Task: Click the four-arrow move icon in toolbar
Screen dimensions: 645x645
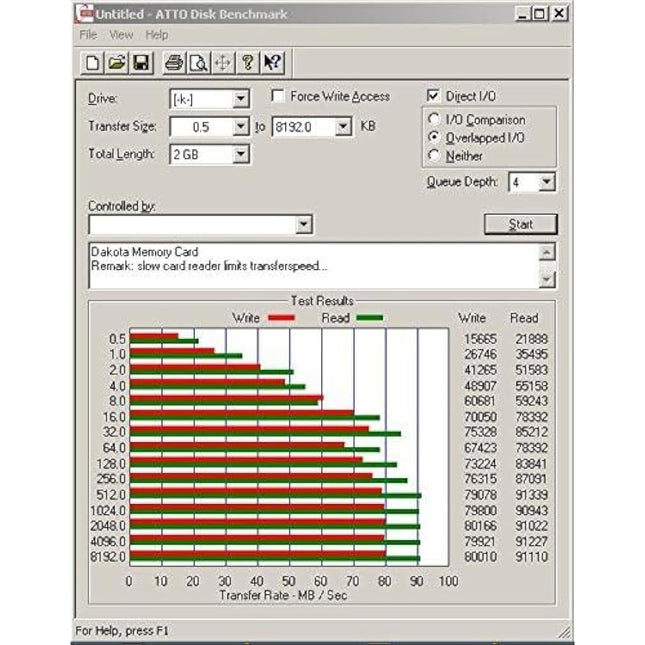Action: point(222,63)
